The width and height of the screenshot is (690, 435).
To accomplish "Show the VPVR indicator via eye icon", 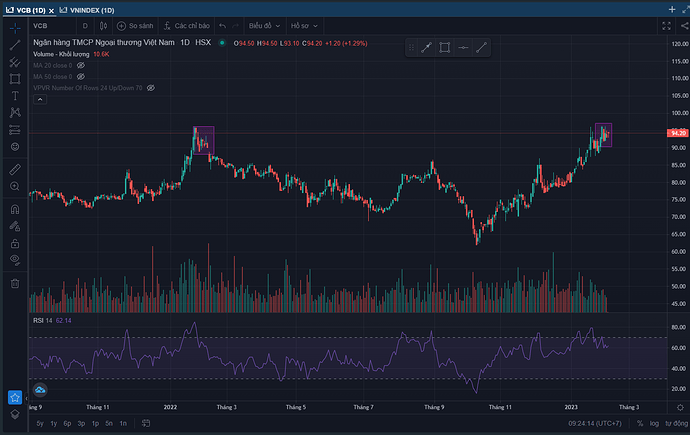I will point(151,88).
